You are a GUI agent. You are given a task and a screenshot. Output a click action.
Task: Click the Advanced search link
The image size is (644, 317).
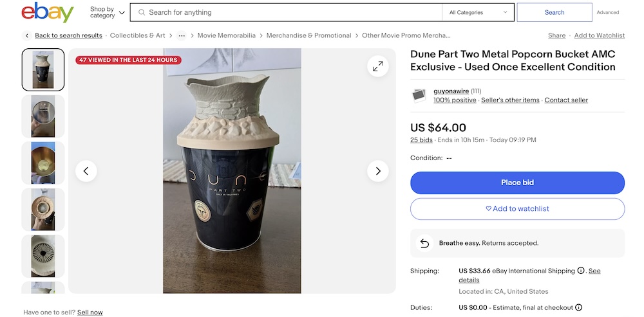coord(607,12)
